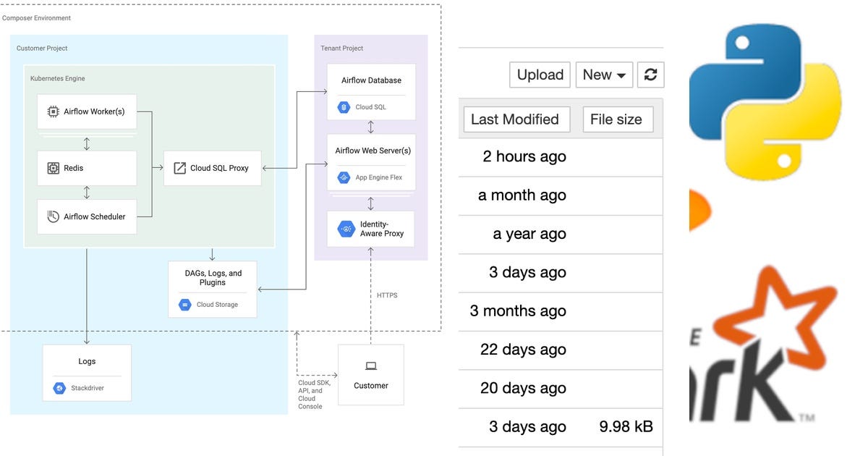Open the Cloud SQL icon under Airflow Database
The width and height of the screenshot is (868, 456).
click(343, 106)
